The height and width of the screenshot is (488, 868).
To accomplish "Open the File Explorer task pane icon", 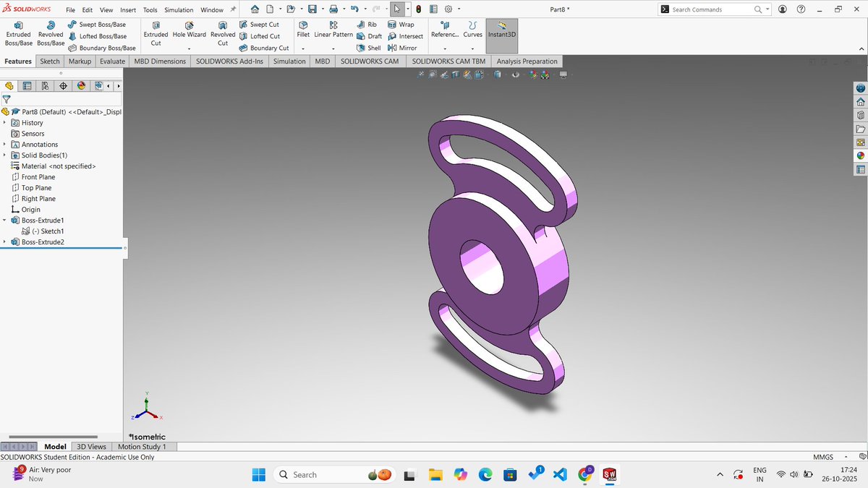I will [860, 129].
